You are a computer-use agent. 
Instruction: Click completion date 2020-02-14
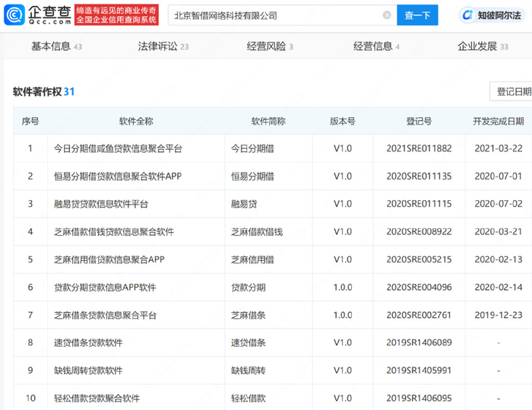pos(499,288)
